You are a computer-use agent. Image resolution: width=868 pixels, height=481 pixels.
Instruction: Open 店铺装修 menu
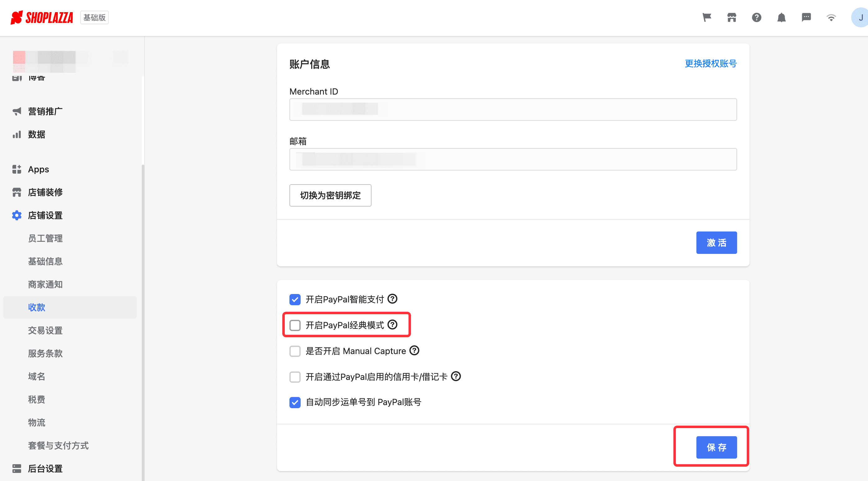pyautogui.click(x=45, y=192)
